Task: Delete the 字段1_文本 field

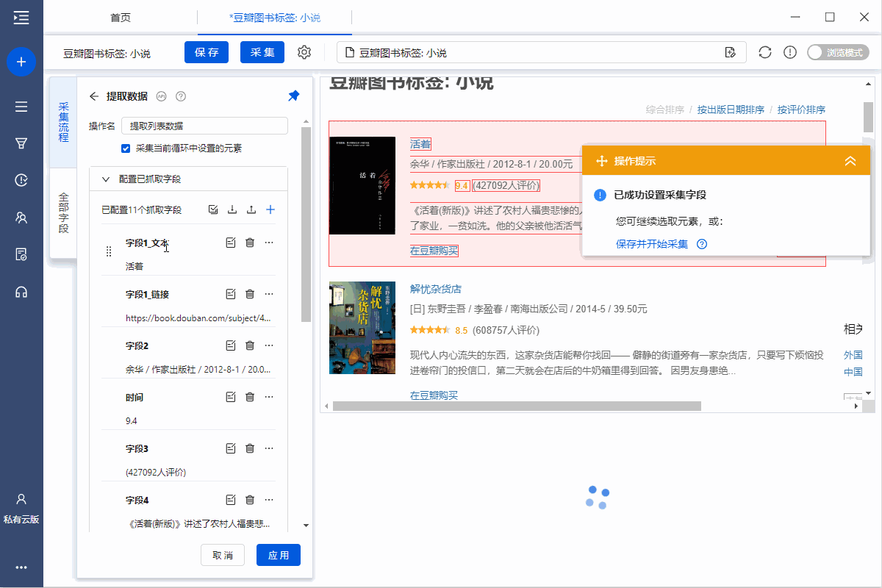Action: (x=250, y=243)
